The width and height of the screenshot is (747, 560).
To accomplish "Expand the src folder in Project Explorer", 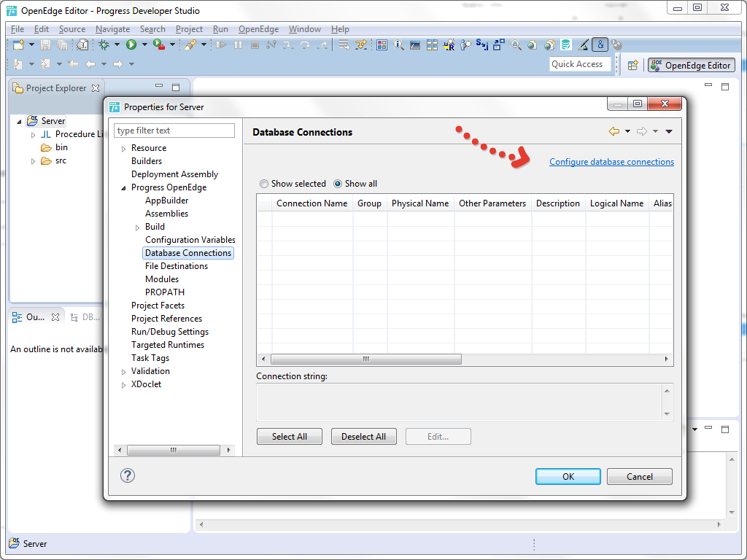I will pos(33,161).
